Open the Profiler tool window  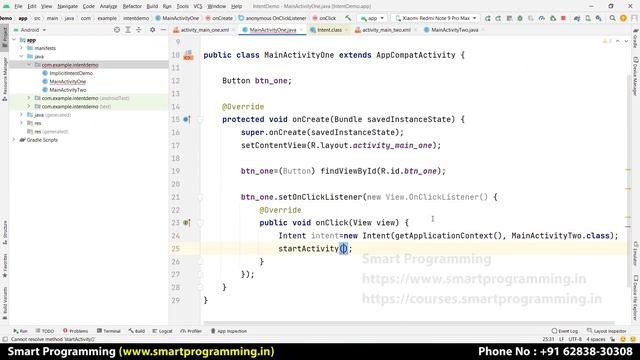click(x=191, y=331)
